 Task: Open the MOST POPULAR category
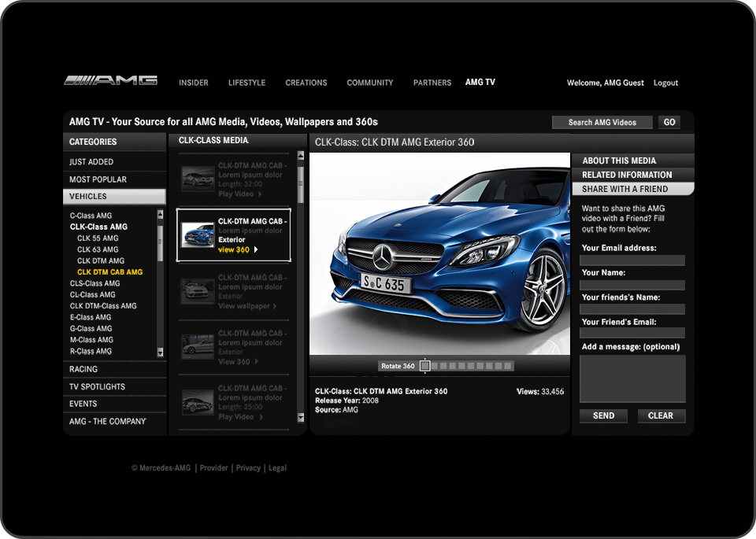(x=114, y=179)
